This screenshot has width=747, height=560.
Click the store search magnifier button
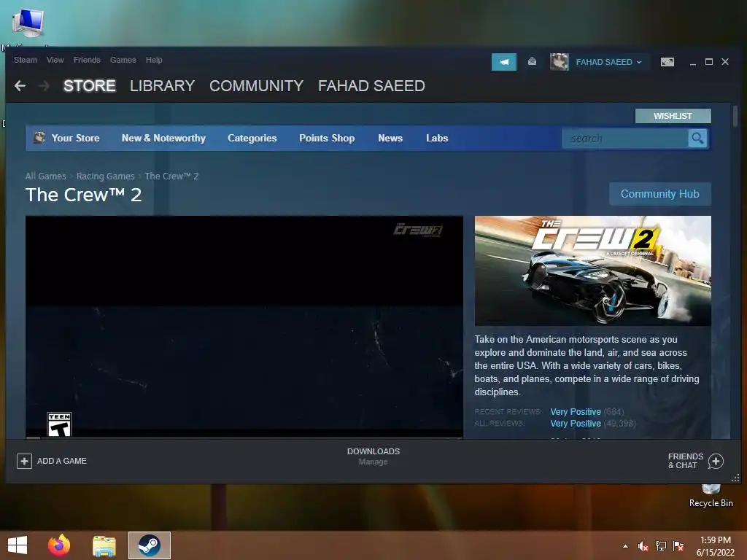[x=697, y=138]
